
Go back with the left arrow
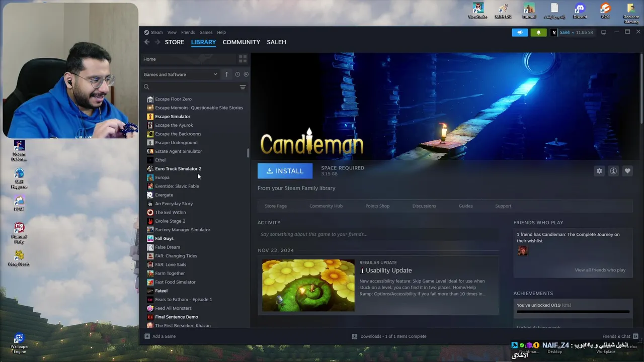click(147, 42)
